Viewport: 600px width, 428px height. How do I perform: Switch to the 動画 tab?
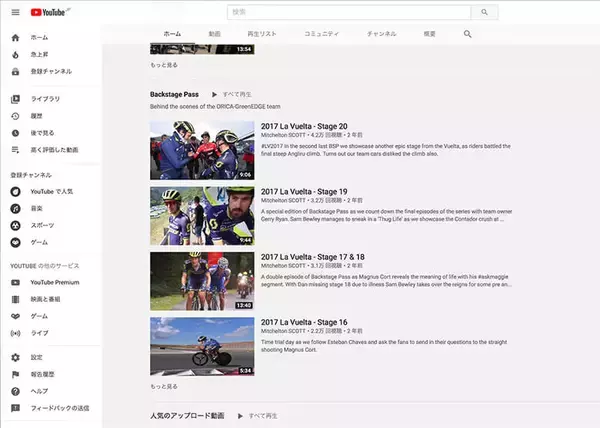point(215,34)
